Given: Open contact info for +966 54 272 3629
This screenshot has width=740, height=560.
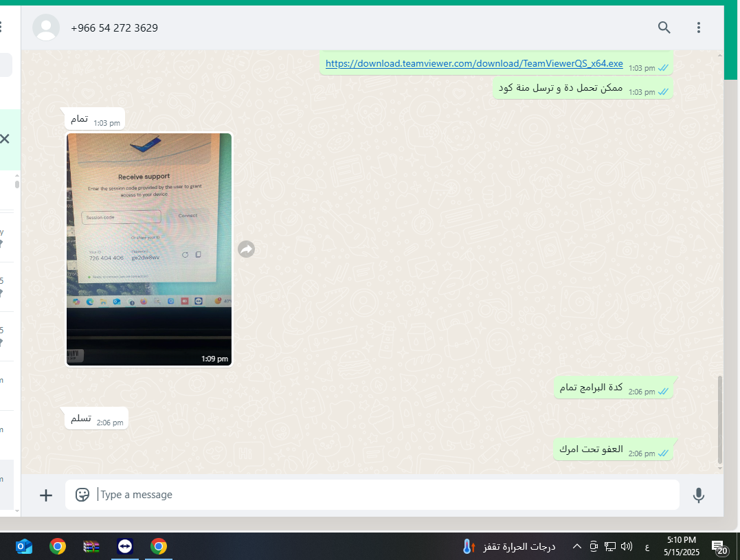Looking at the screenshot, I should [114, 28].
